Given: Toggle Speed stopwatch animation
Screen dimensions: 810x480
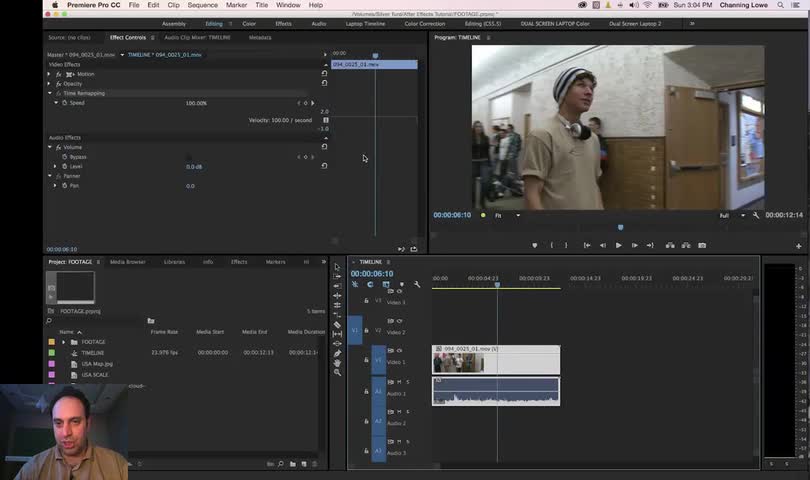Looking at the screenshot, I should 65,103.
